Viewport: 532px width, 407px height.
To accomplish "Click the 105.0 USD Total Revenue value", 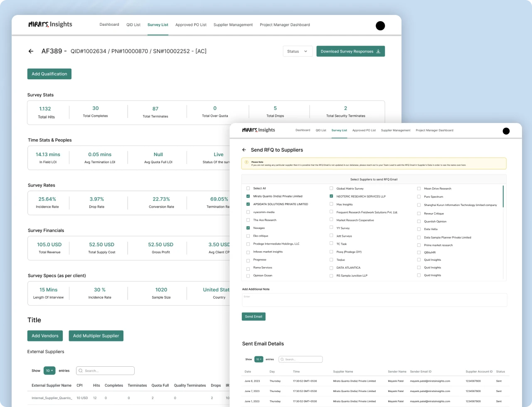I will (49, 244).
